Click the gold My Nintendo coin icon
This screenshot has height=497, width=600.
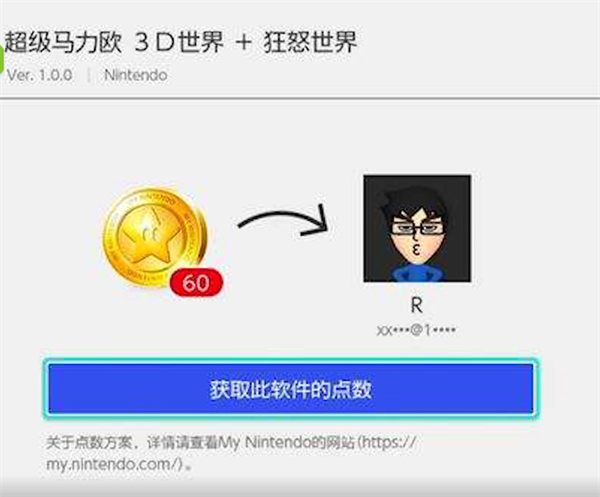coord(155,236)
